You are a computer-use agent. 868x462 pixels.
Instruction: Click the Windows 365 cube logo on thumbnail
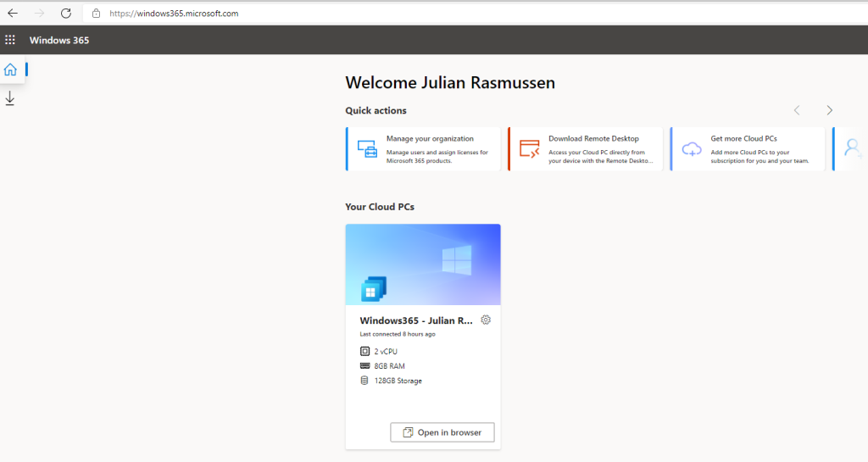tap(374, 289)
